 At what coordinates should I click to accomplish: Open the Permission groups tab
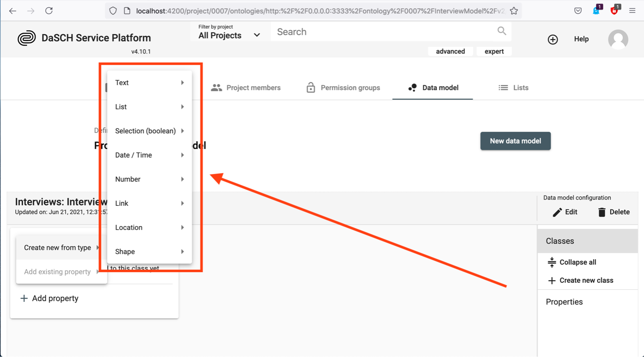click(x=343, y=88)
